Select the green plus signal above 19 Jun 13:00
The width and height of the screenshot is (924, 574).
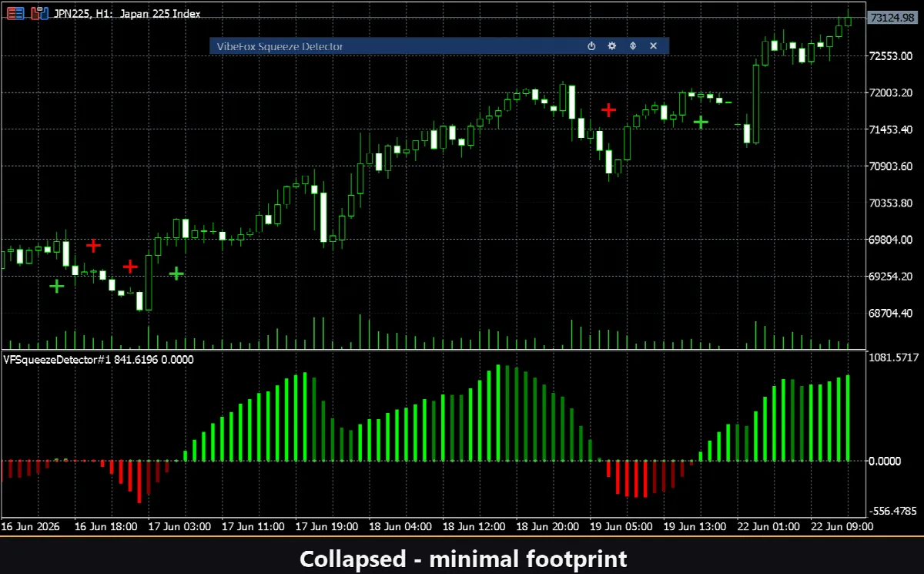(x=701, y=122)
